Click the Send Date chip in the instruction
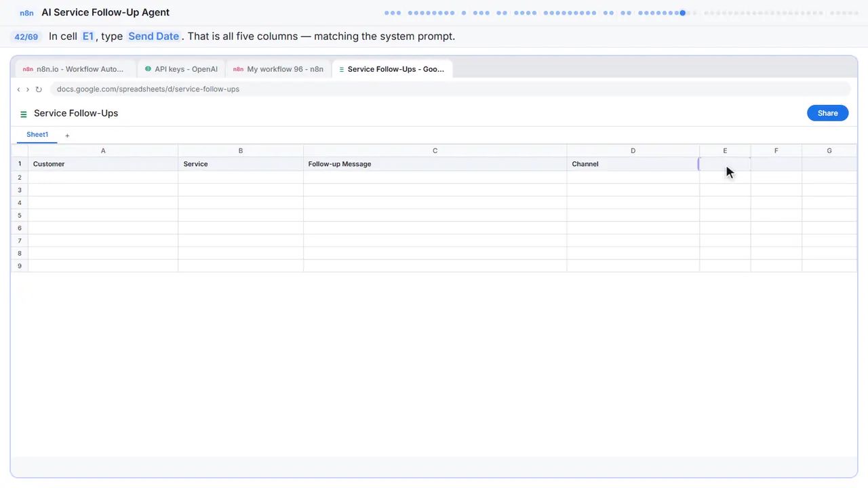868x488 pixels. point(154,37)
